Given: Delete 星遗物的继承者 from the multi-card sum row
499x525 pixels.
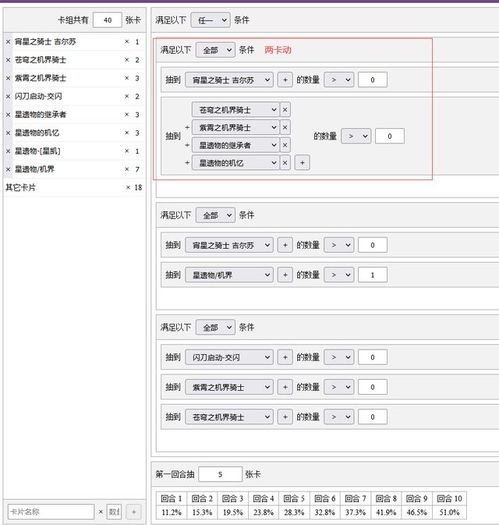Looking at the screenshot, I should tap(285, 145).
